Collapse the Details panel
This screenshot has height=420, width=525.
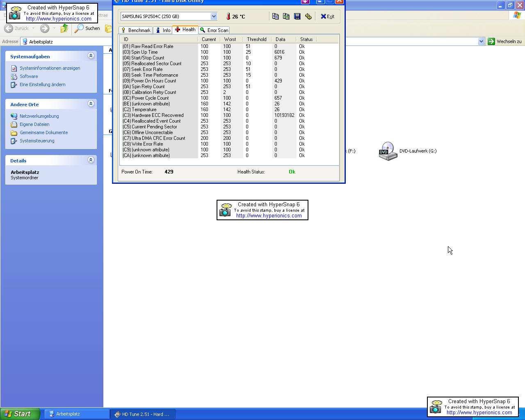(x=91, y=160)
